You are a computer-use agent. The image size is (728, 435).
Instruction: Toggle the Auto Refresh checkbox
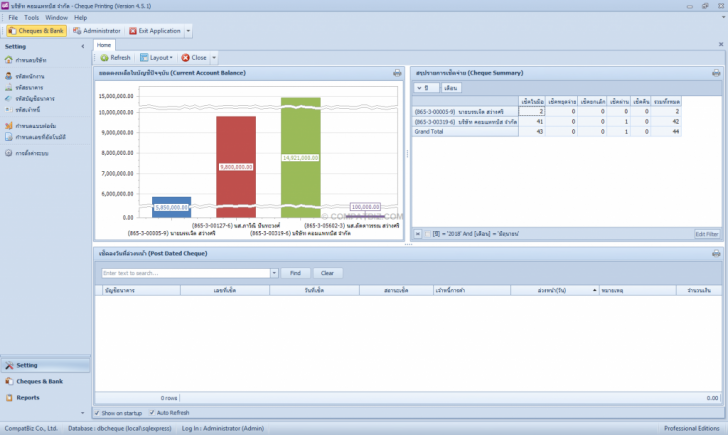point(152,413)
